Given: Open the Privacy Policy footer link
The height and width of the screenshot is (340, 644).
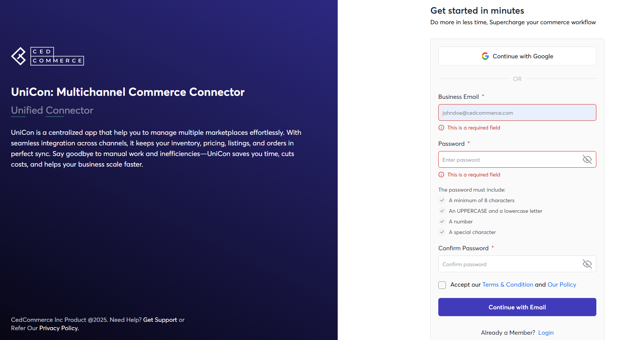Looking at the screenshot, I should tap(59, 328).
